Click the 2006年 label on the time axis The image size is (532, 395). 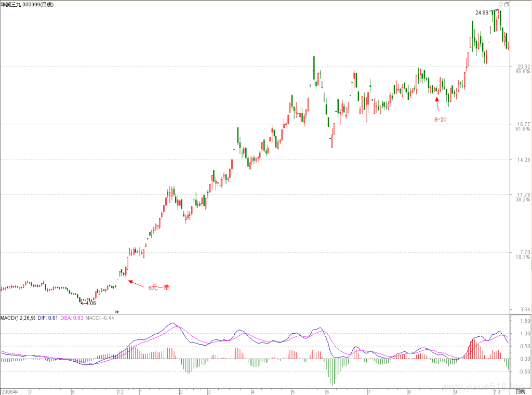pyautogui.click(x=9, y=392)
